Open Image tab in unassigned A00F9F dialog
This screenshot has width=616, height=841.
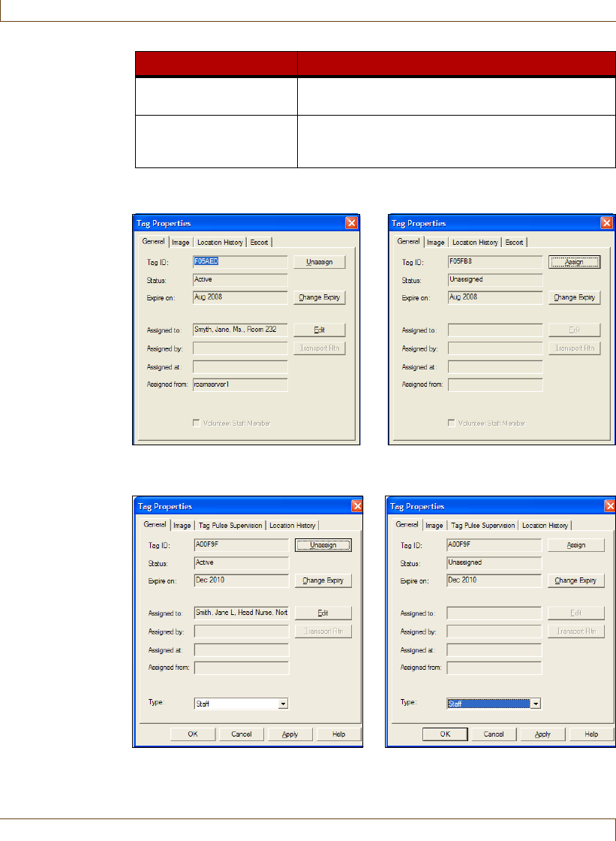[x=434, y=526]
